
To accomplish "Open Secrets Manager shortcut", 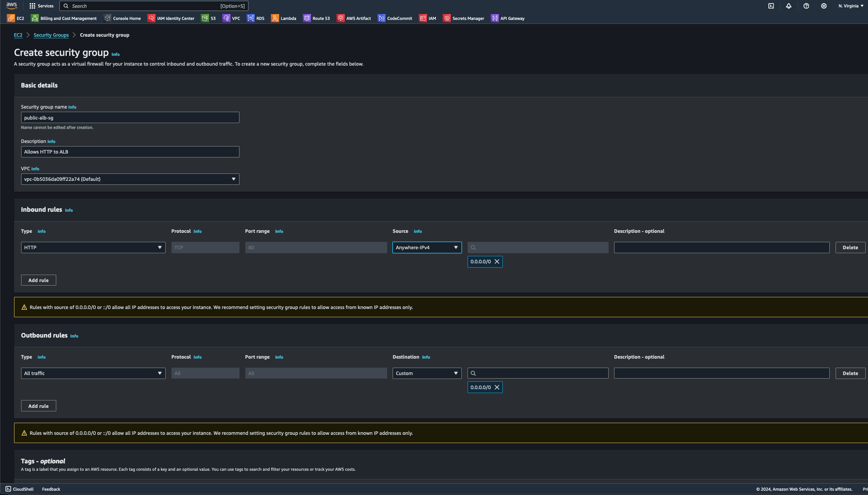I will (x=463, y=18).
